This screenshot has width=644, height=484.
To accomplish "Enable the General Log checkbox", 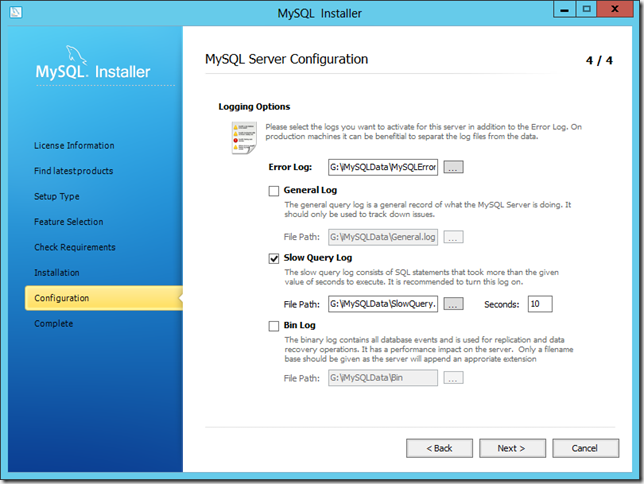I will click(274, 191).
